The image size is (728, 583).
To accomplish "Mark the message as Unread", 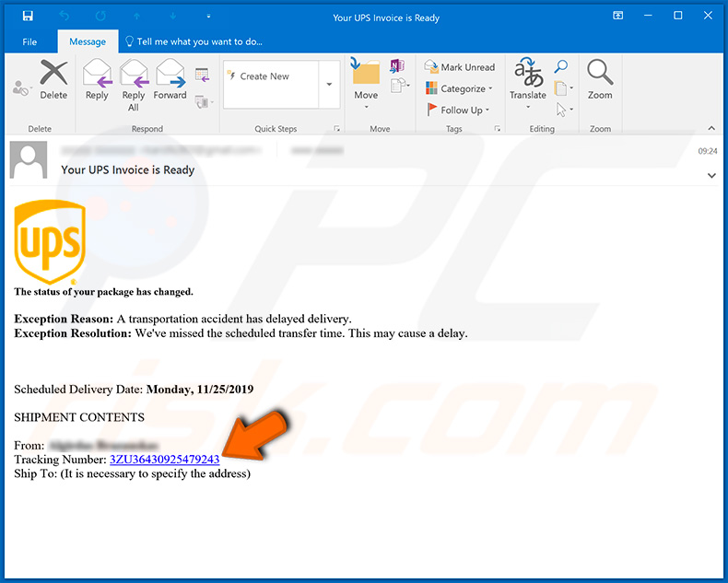I will pos(460,67).
